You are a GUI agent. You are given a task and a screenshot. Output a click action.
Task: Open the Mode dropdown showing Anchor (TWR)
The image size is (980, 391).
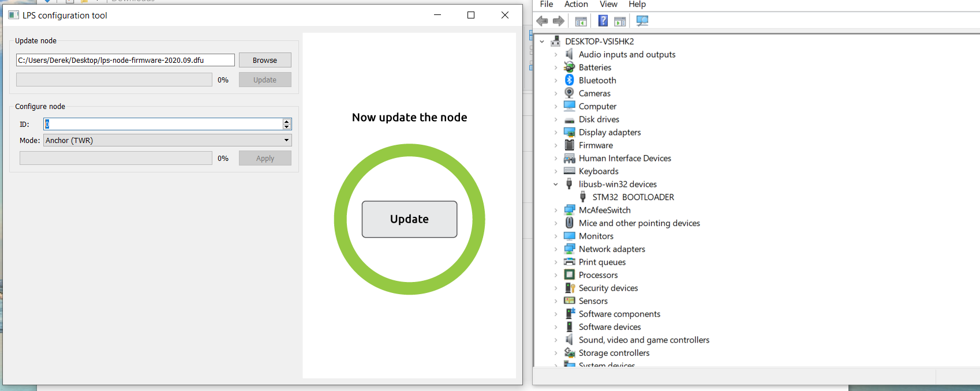click(x=167, y=140)
